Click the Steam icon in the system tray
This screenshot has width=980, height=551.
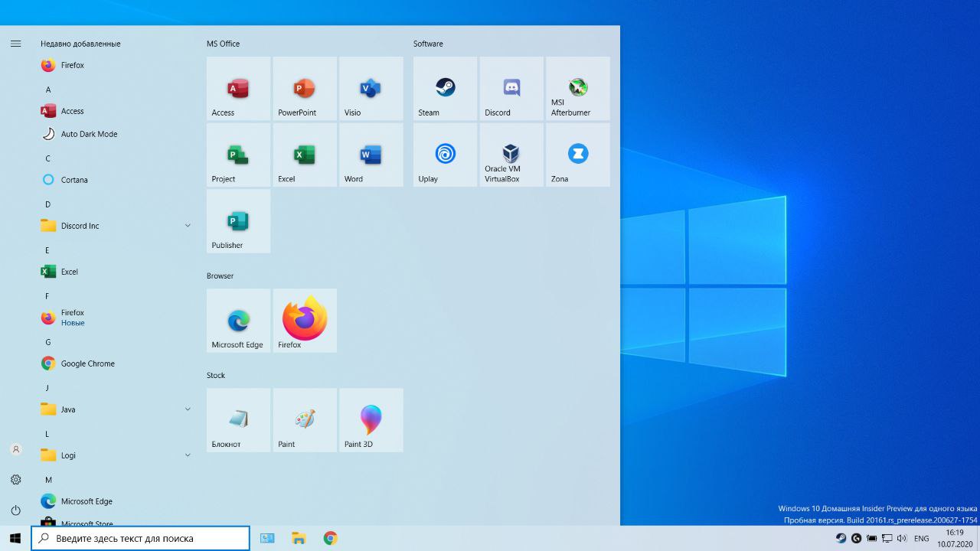coord(841,538)
